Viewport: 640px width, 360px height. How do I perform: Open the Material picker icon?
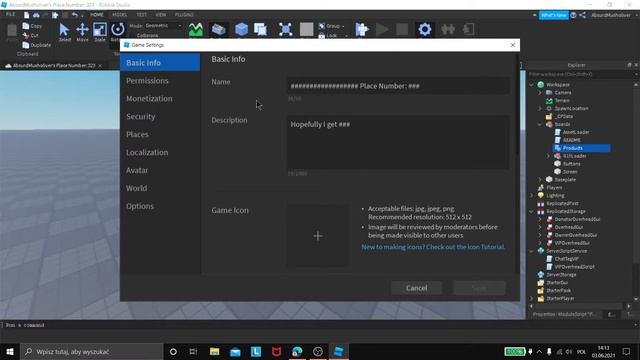285,29
